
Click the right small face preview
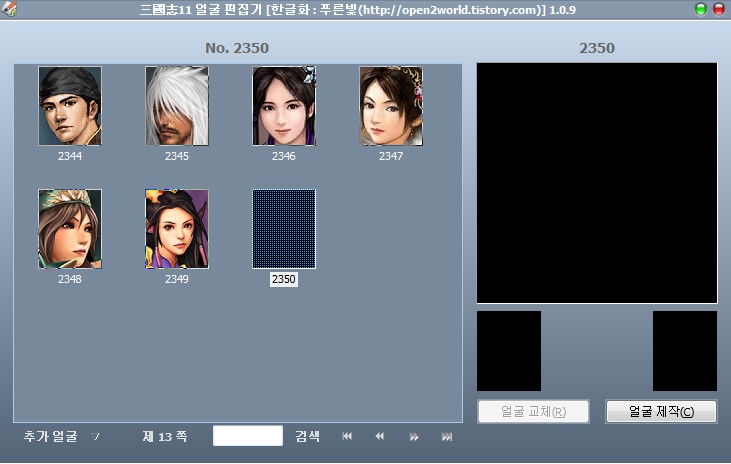(x=685, y=351)
